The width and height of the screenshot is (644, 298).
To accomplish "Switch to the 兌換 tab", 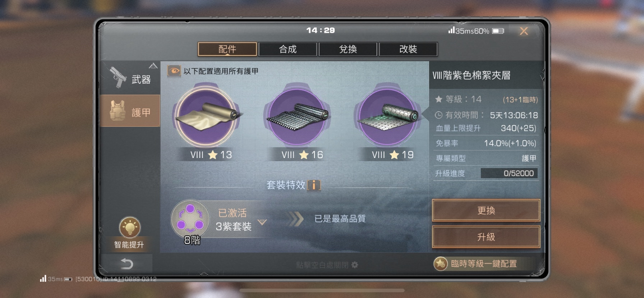I will [348, 49].
